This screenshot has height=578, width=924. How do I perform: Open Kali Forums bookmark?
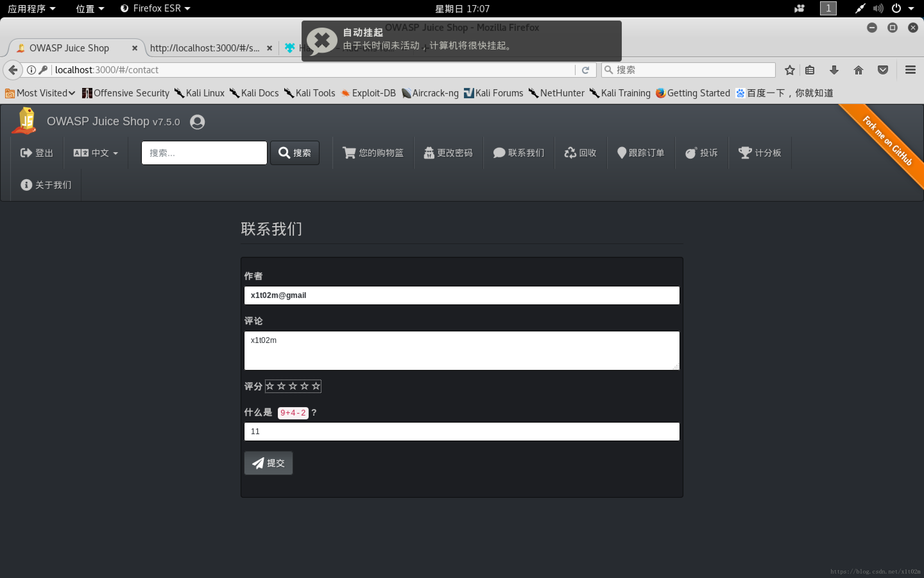coord(493,93)
